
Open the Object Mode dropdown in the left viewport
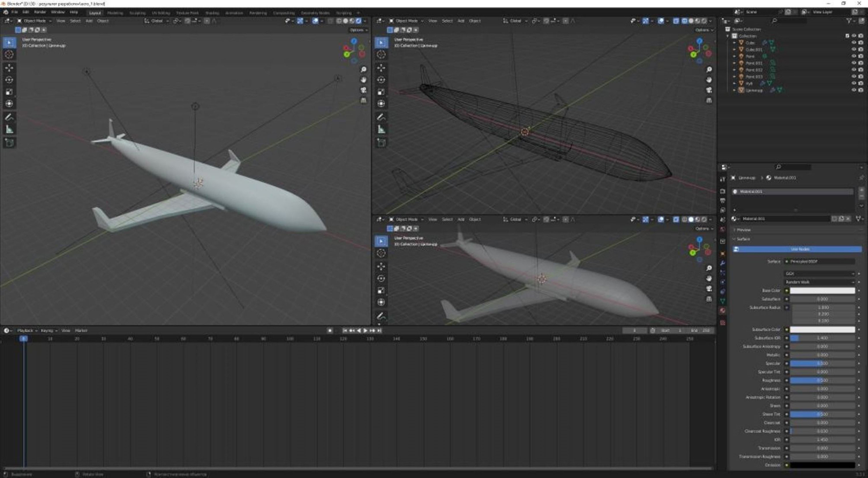click(x=34, y=21)
